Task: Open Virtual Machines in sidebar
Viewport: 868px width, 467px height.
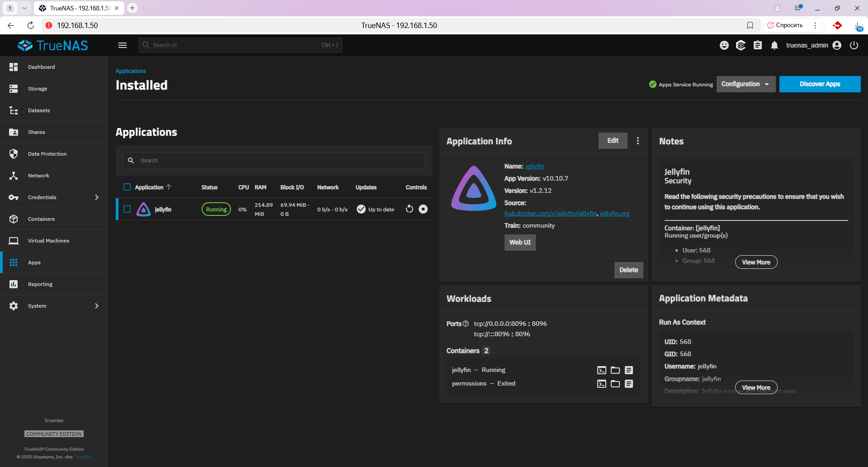Action: point(48,241)
